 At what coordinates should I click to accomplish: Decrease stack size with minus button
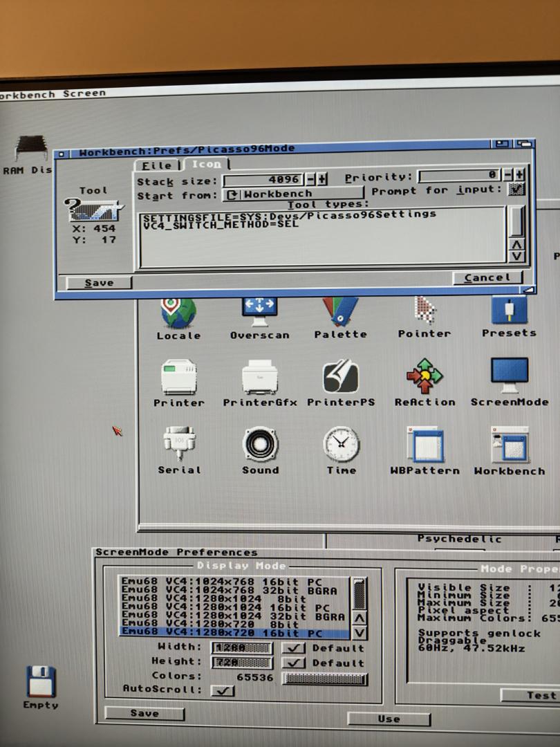310,179
